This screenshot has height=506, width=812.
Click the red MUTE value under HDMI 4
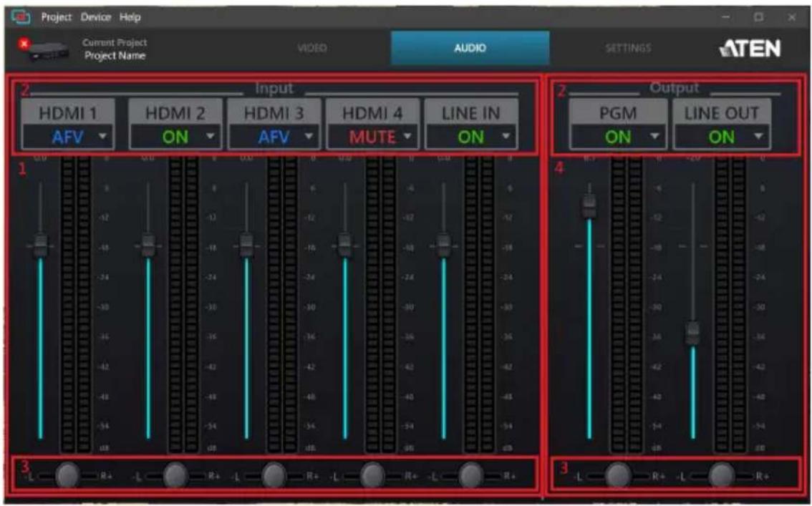(x=372, y=137)
